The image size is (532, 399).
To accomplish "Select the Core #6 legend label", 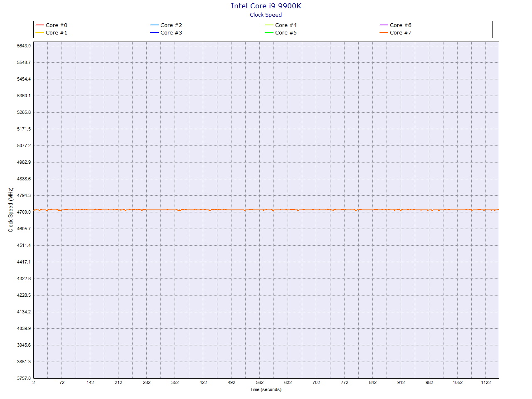I will pyautogui.click(x=401, y=25).
